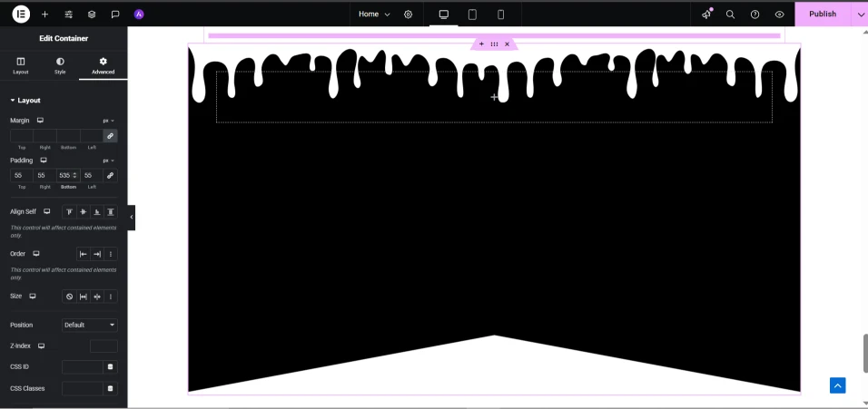Click the Z-Index input field
Screen dimensions: 868x409
pyautogui.click(x=104, y=346)
